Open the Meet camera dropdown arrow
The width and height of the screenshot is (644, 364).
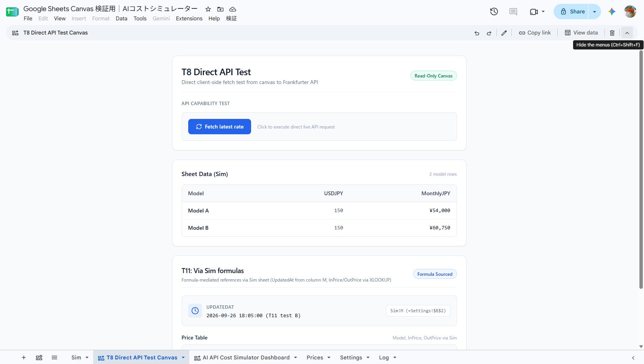(x=543, y=12)
